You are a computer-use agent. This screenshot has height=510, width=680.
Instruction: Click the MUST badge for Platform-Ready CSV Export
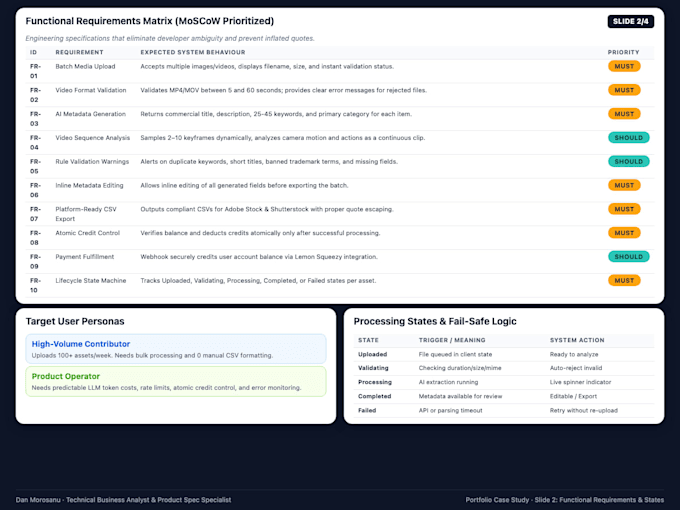(x=624, y=209)
